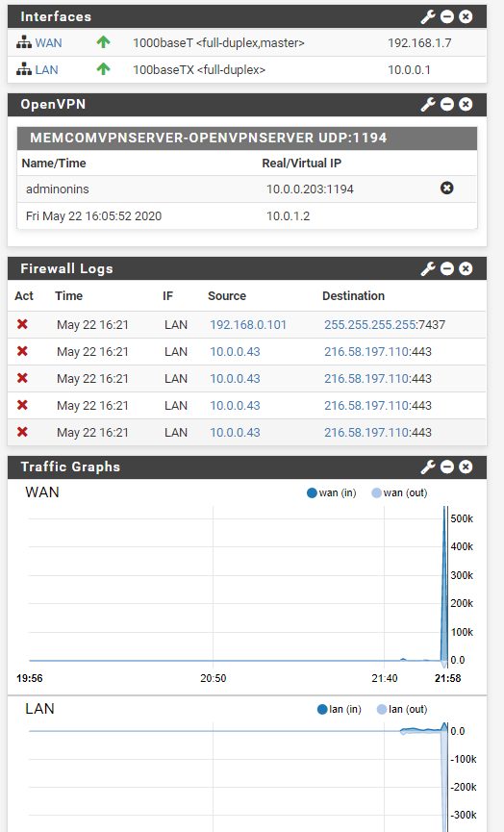The image size is (504, 832).
Task: Click red block icon for 192.168.0.101 entry
Action: [x=22, y=324]
